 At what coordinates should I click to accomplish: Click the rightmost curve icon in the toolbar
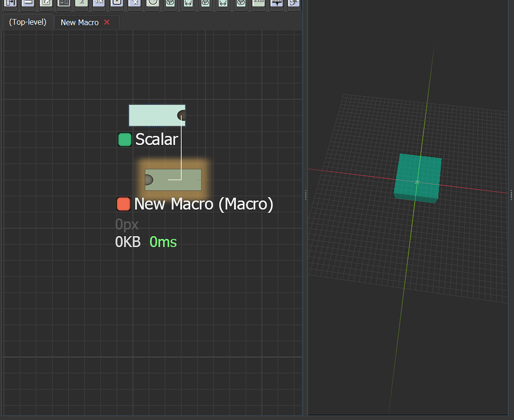[294, 4]
